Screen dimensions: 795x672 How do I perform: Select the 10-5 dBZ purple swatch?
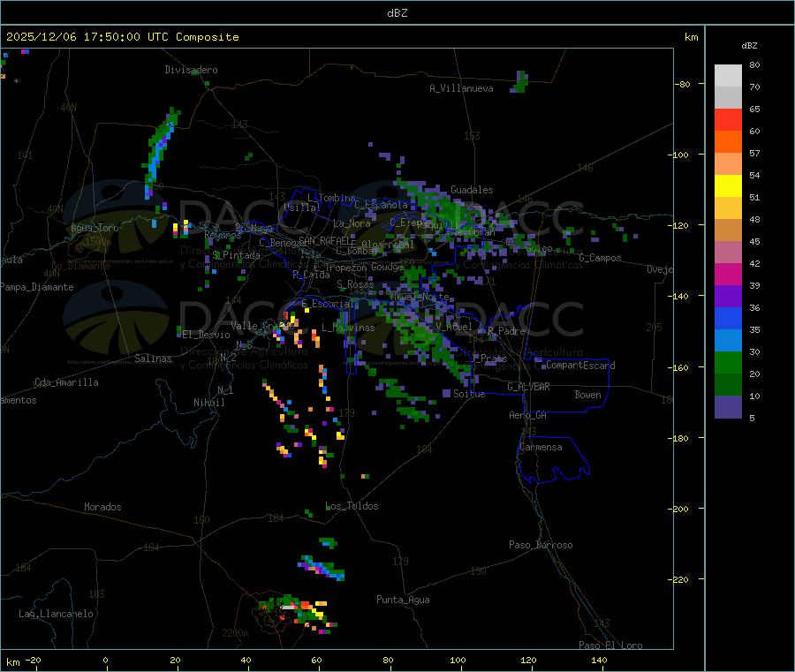click(728, 407)
